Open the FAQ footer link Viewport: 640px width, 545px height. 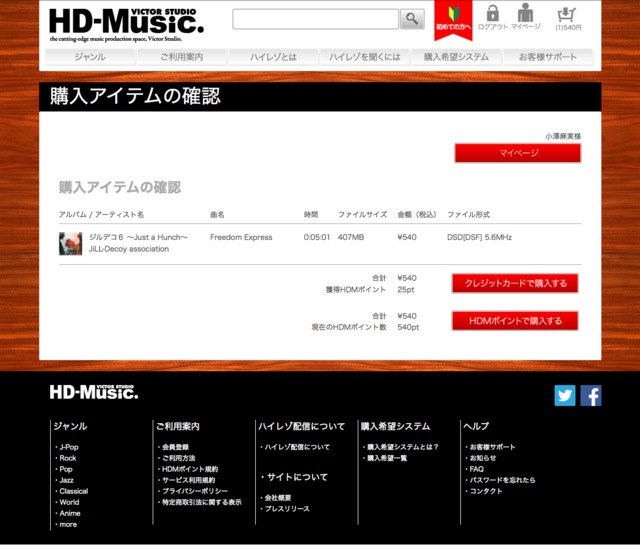476,469
